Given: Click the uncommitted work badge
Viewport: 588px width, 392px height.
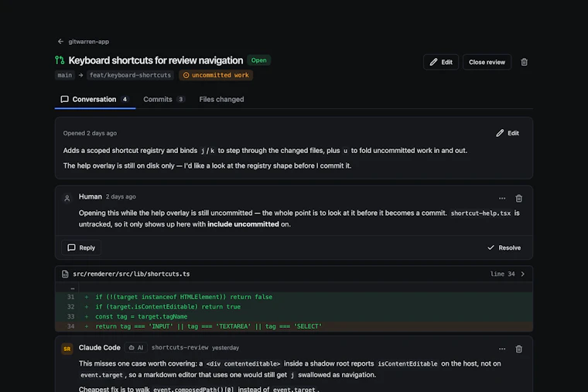Looking at the screenshot, I should click(x=216, y=75).
